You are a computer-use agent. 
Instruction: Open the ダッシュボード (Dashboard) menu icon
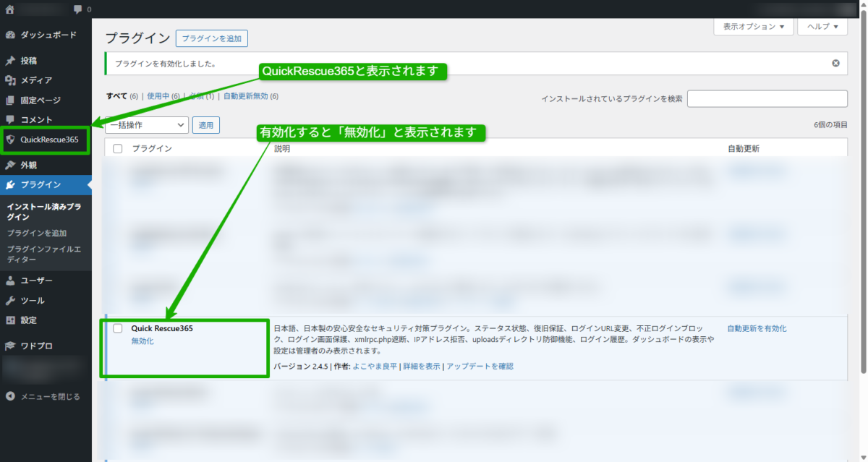(x=12, y=34)
